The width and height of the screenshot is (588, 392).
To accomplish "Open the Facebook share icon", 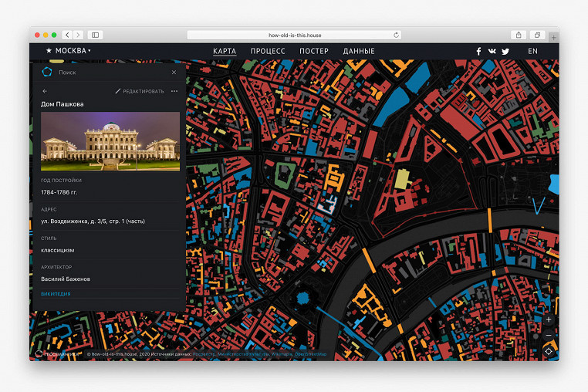I will (478, 51).
